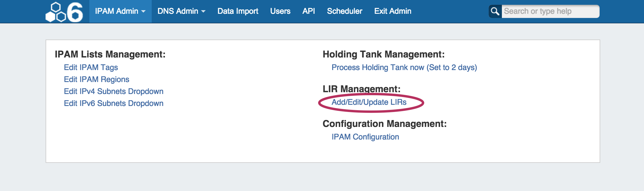The width and height of the screenshot is (644, 191).
Task: Select Edit IPv6 Subnets Dropdown link
Action: 114,103
